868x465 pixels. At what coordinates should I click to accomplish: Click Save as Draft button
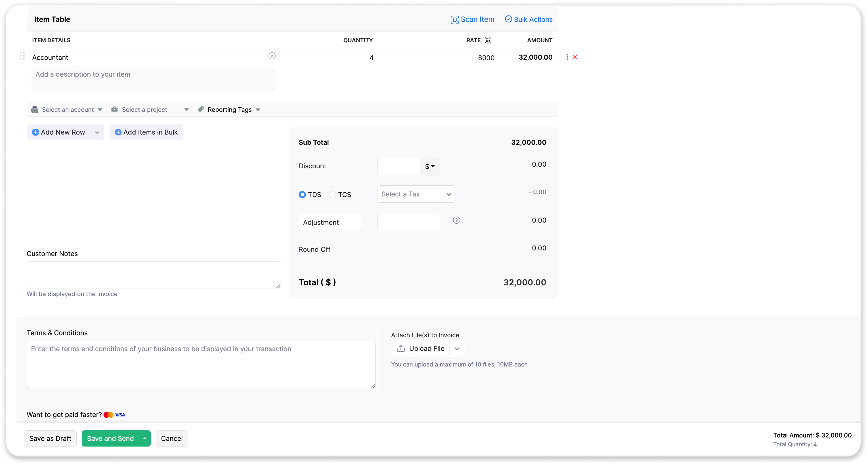(x=50, y=438)
